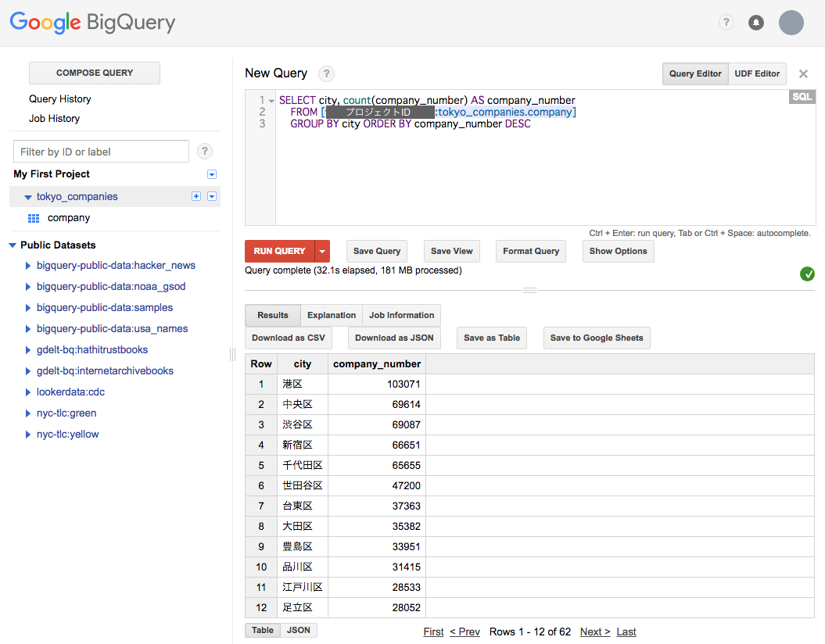Screen dimensions: 825x644
Task: Expand the bigquery-public-data:usa_names dataset
Action: [x=28, y=329]
